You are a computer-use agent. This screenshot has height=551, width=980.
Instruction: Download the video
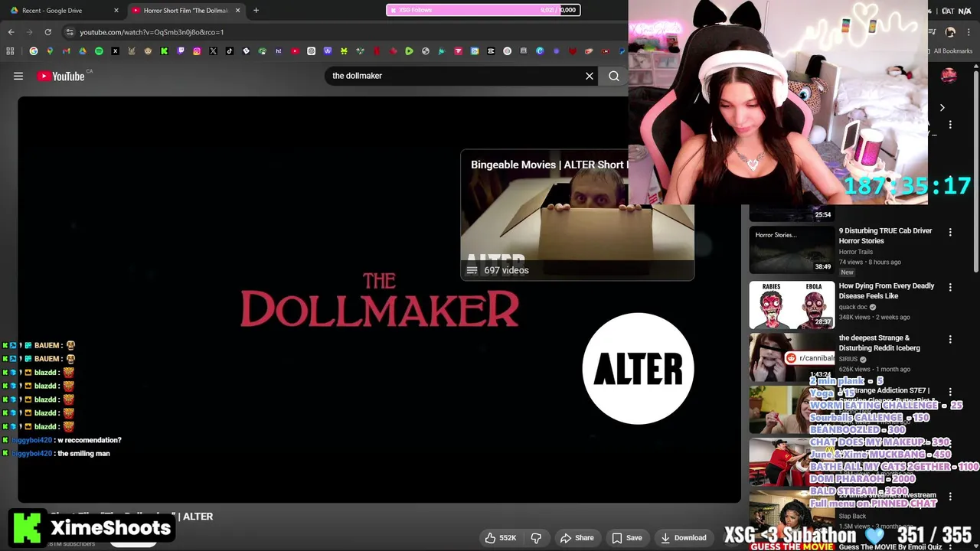(x=683, y=538)
